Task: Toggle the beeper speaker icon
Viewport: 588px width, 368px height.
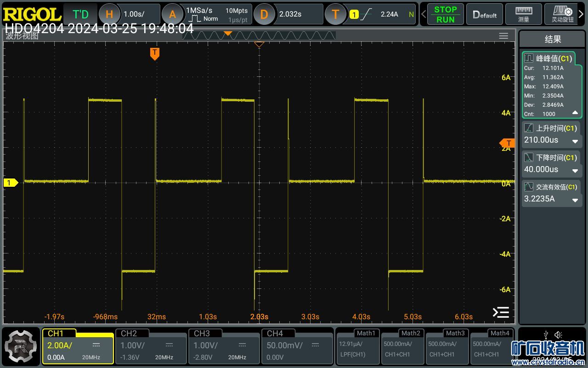Action: pos(558,334)
